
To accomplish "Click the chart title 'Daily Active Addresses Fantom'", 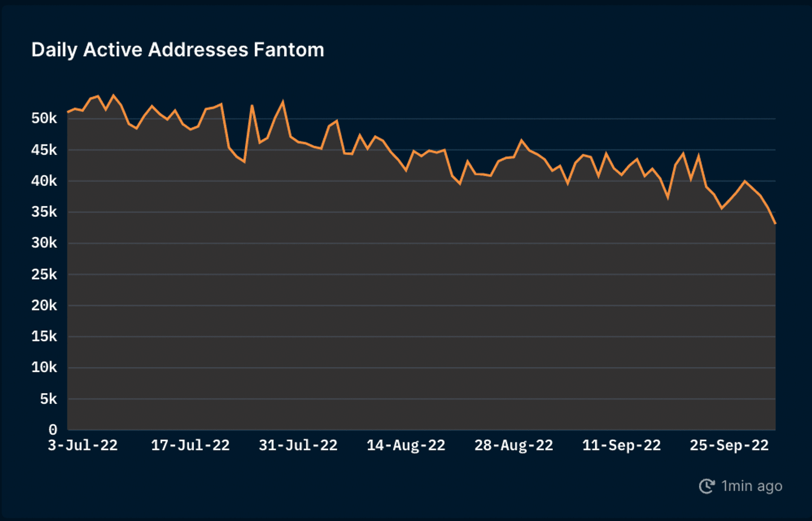I will click(178, 50).
